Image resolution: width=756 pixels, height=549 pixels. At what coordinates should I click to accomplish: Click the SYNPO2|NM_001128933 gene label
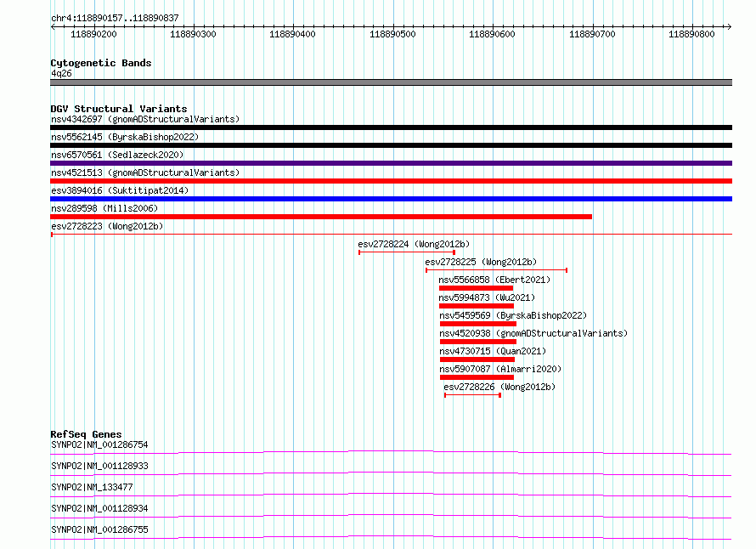(99, 466)
